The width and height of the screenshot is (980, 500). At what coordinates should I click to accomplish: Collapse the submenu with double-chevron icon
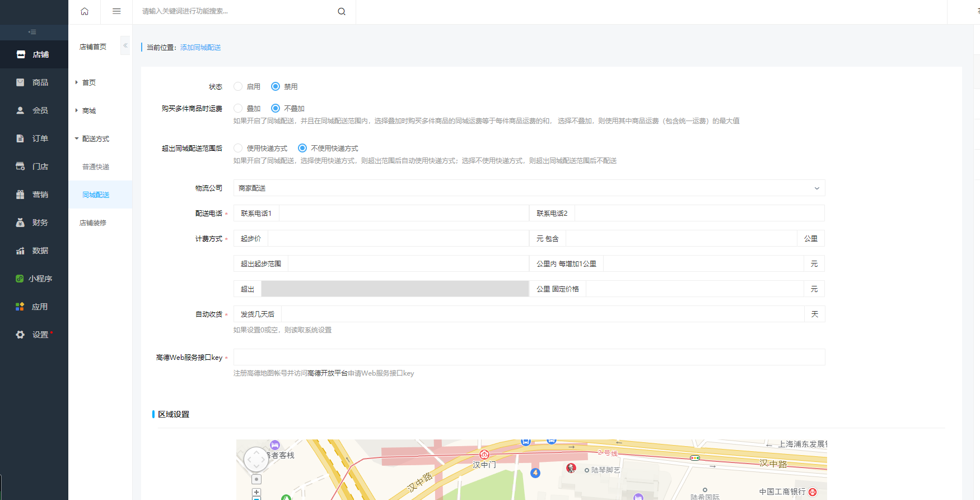tap(125, 45)
